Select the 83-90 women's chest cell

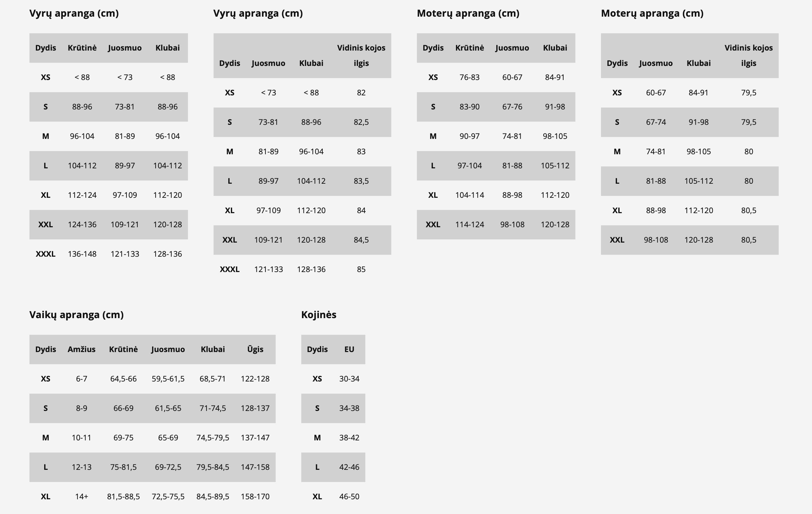(x=469, y=107)
